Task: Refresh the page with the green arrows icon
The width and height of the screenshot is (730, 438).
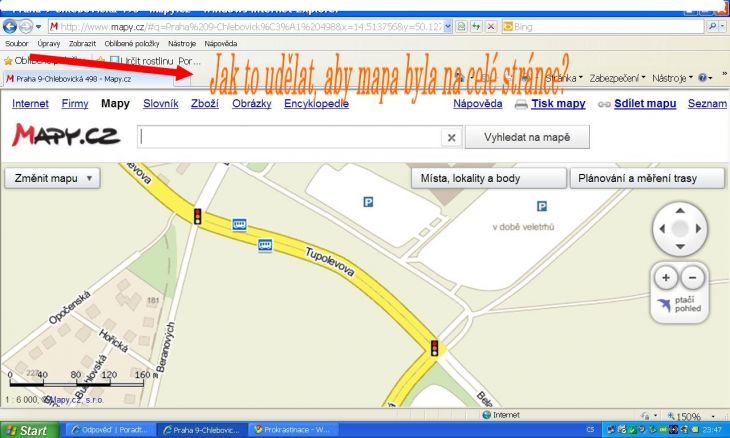Action: tap(476, 27)
